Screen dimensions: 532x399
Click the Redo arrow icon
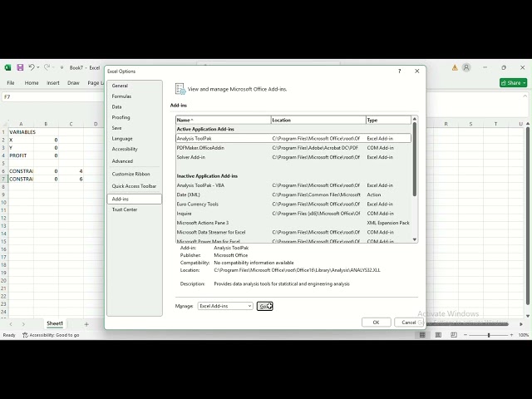(47, 67)
